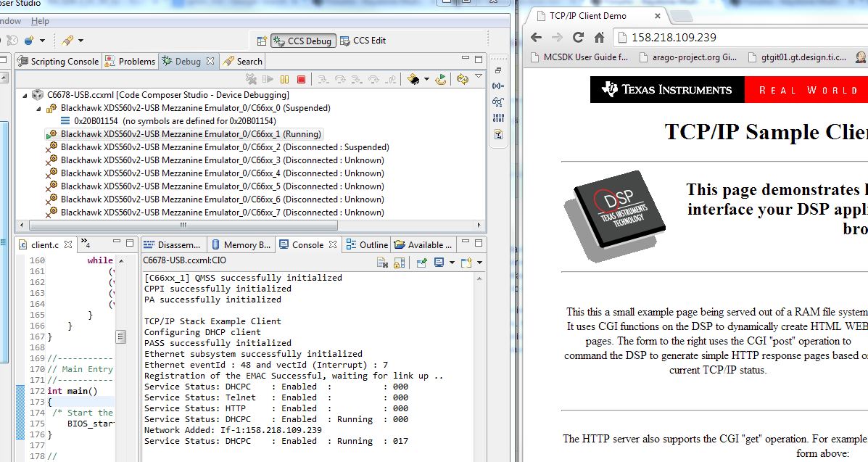
Task: Click the Chrome address bar showing 158.218.109.239
Action: pos(740,38)
